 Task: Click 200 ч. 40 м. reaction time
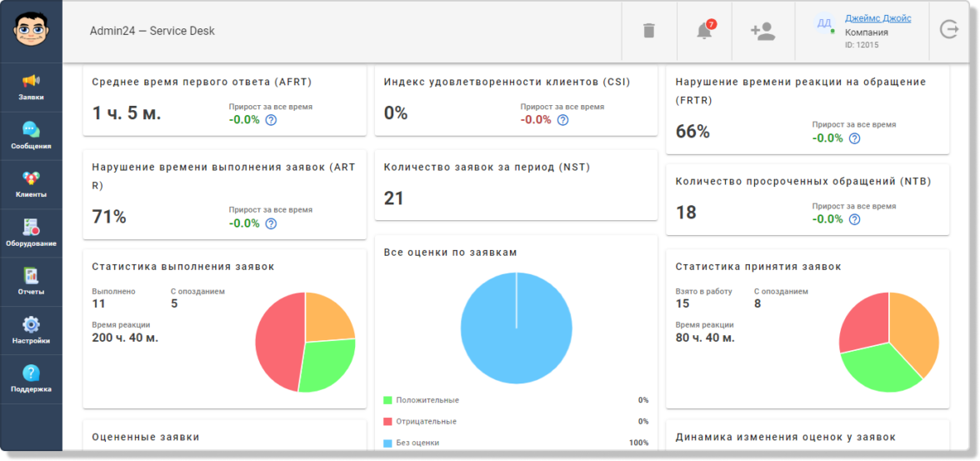pos(125,338)
